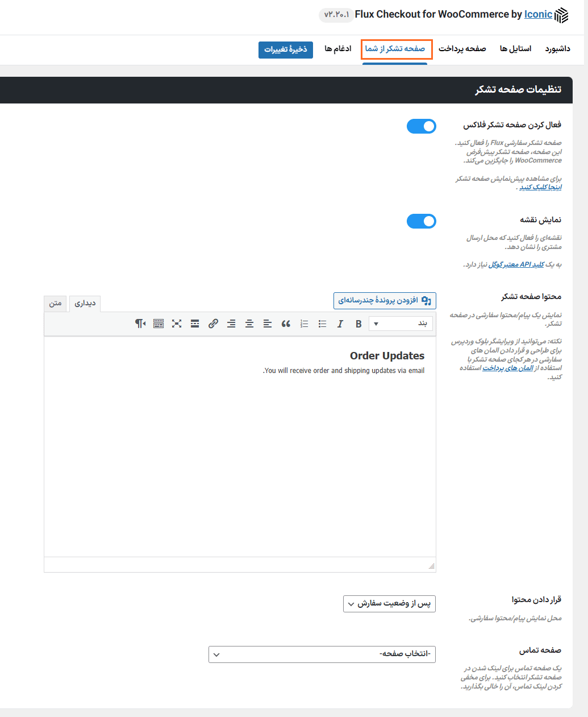
Task: Show the extra toolbar row (toolbar toggle)
Action: point(159,324)
